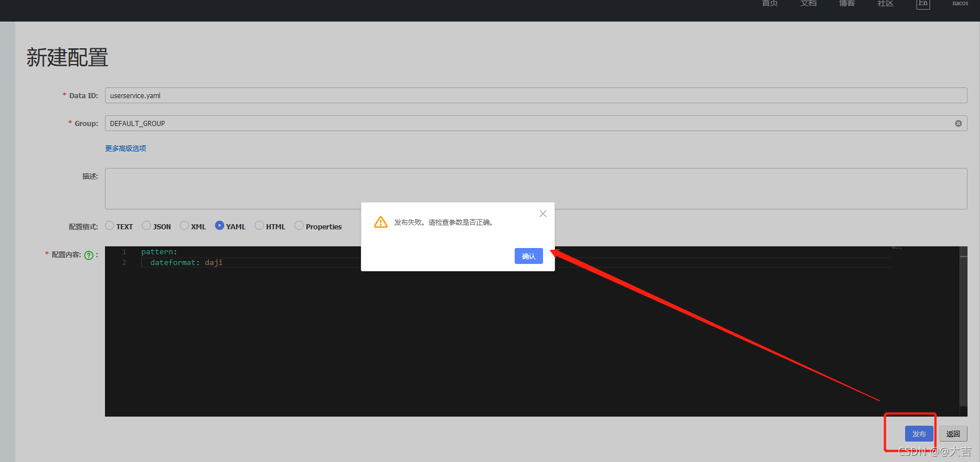980x462 pixels.
Task: Open 首页 in the top navigation
Action: click(x=770, y=3)
